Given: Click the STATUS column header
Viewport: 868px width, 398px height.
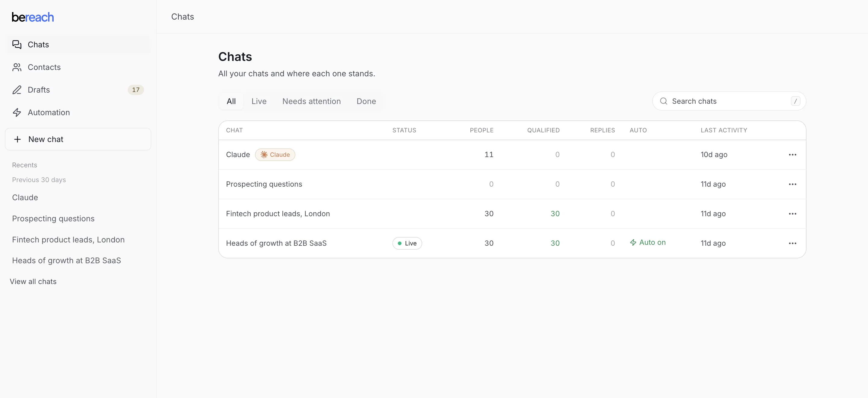Looking at the screenshot, I should 404,131.
